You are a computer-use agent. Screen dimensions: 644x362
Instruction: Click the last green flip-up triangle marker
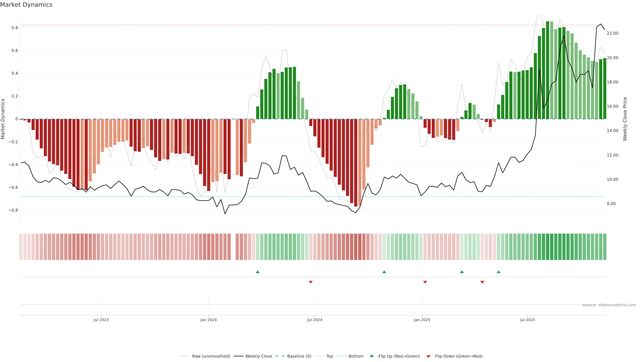[x=498, y=272]
